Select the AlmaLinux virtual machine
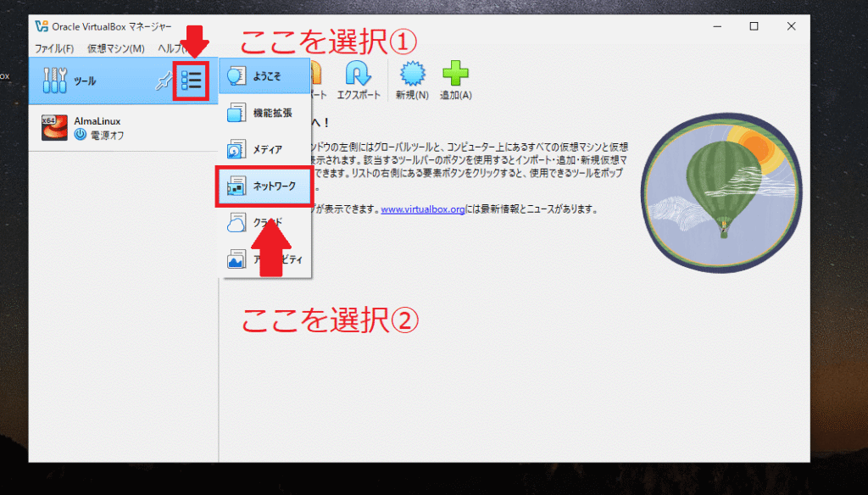 [x=124, y=128]
